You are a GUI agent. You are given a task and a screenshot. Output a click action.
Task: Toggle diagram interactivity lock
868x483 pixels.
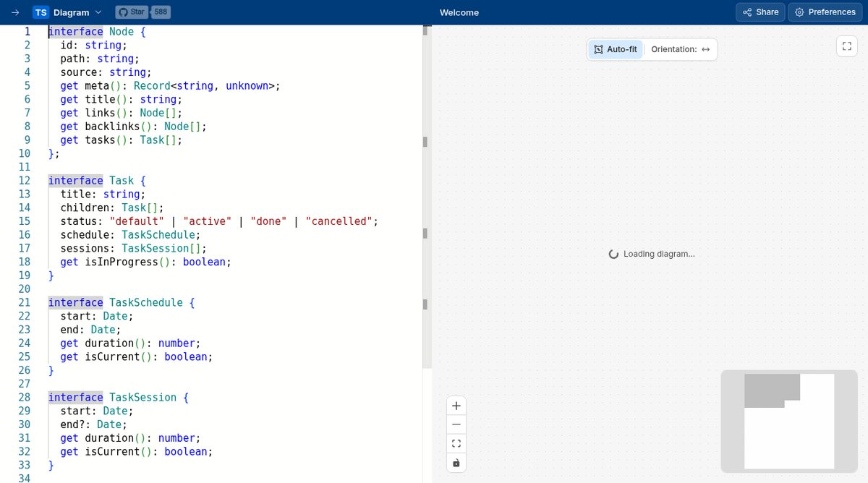(x=456, y=463)
